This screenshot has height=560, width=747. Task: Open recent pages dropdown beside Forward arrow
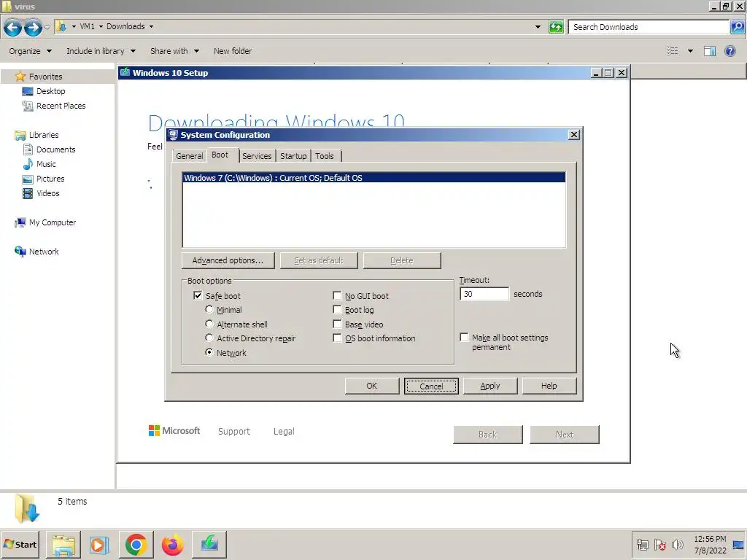coord(47,28)
